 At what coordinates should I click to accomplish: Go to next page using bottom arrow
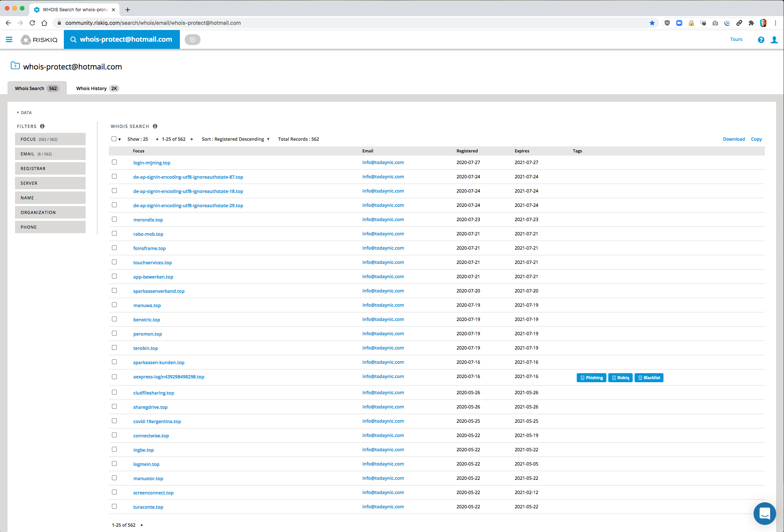142,525
